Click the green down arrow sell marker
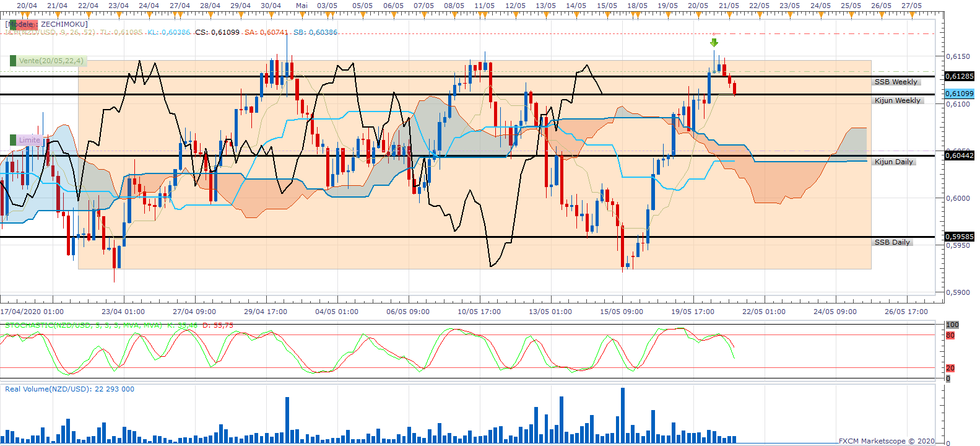Image resolution: width=980 pixels, height=446 pixels. tap(714, 43)
